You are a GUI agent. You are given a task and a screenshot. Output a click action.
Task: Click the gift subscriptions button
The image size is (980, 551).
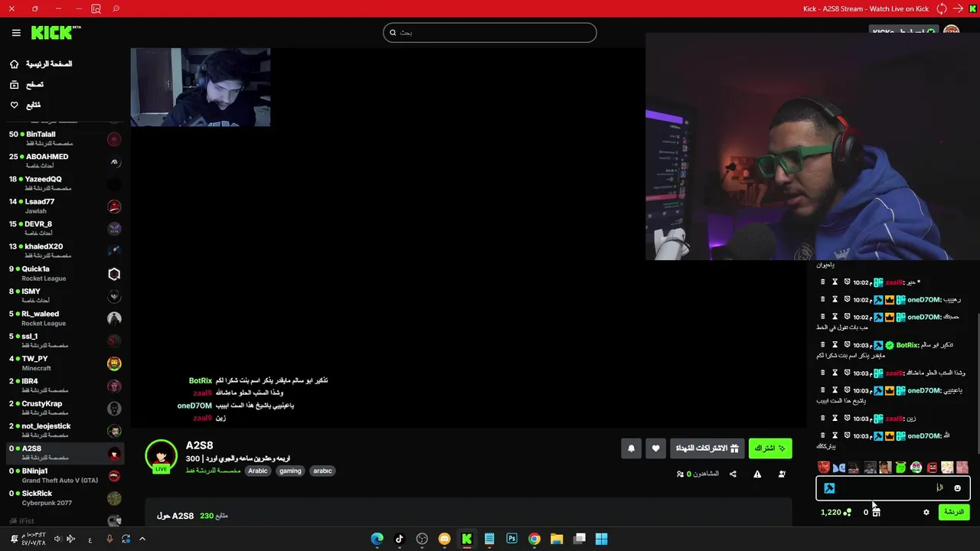pyautogui.click(x=707, y=448)
